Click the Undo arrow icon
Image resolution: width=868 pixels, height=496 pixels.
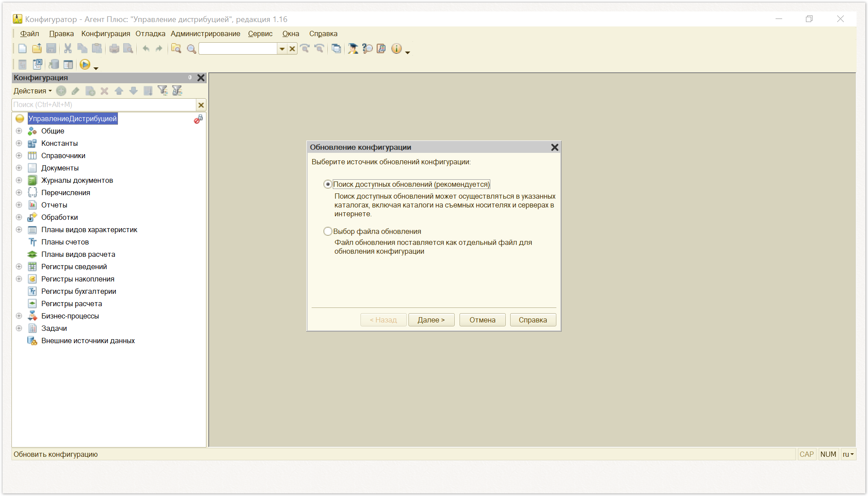pos(146,48)
